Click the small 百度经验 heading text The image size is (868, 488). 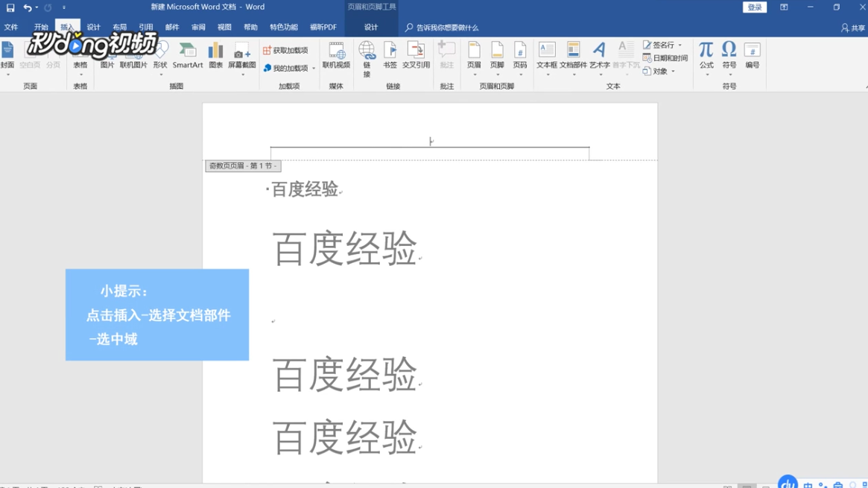[x=305, y=189]
